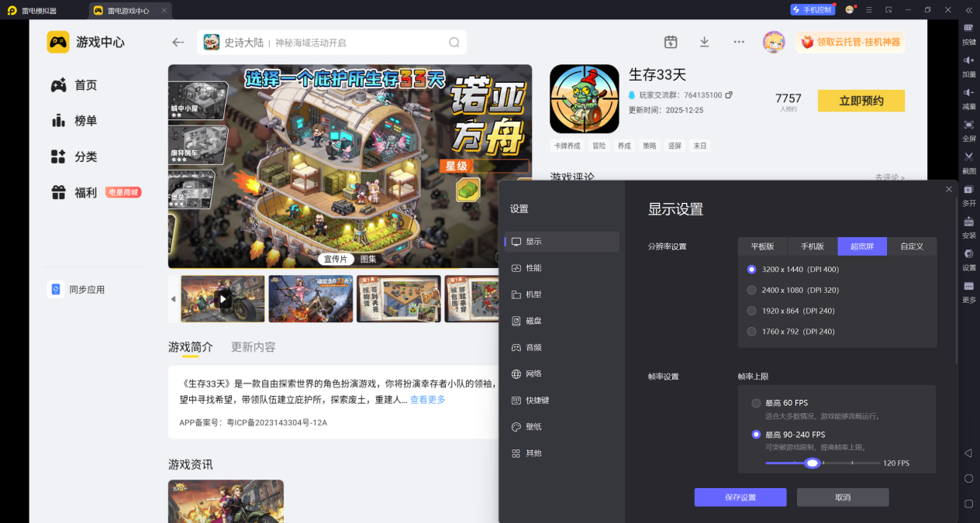
Task: Open 网络 settings section
Action: (562, 373)
